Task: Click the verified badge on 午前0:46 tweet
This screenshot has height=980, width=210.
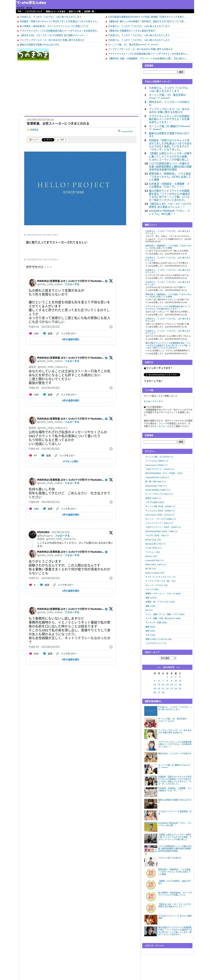Action: pos(106,418)
